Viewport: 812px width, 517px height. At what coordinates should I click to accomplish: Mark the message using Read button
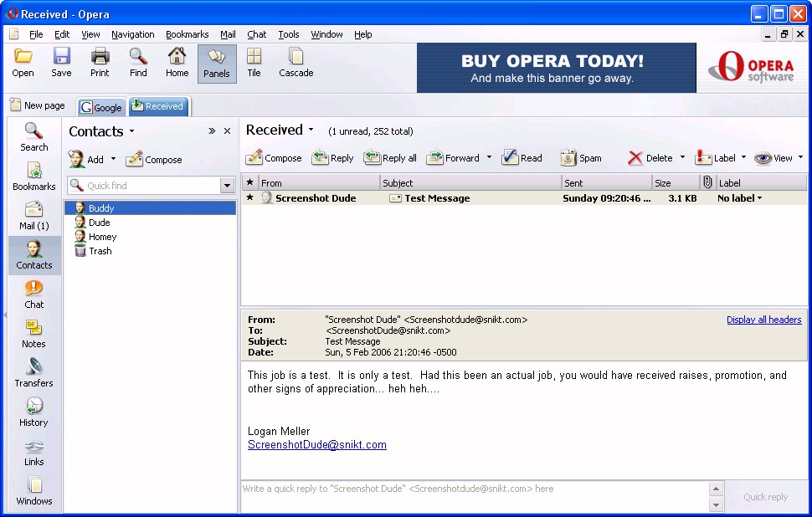point(522,158)
